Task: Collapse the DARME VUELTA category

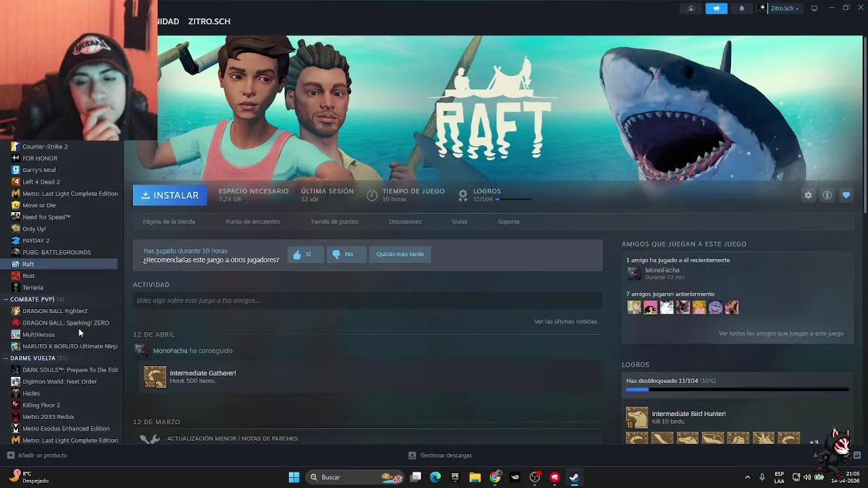Action: pos(5,358)
